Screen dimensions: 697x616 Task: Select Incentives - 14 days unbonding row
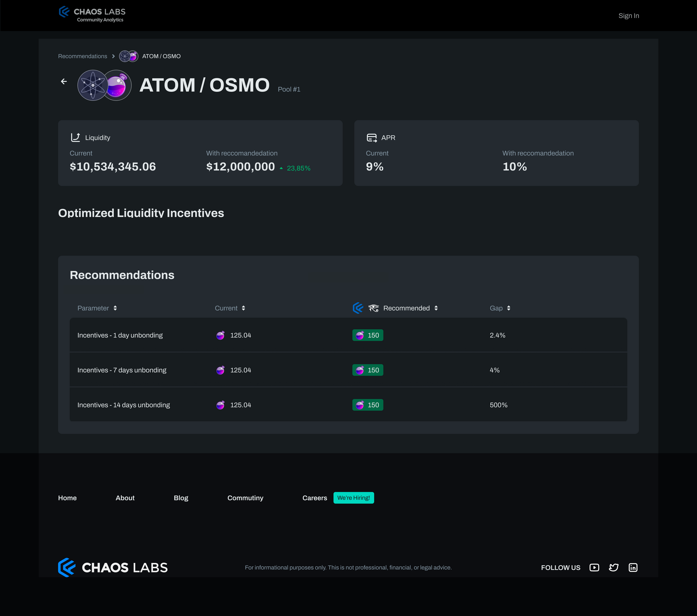(x=123, y=405)
